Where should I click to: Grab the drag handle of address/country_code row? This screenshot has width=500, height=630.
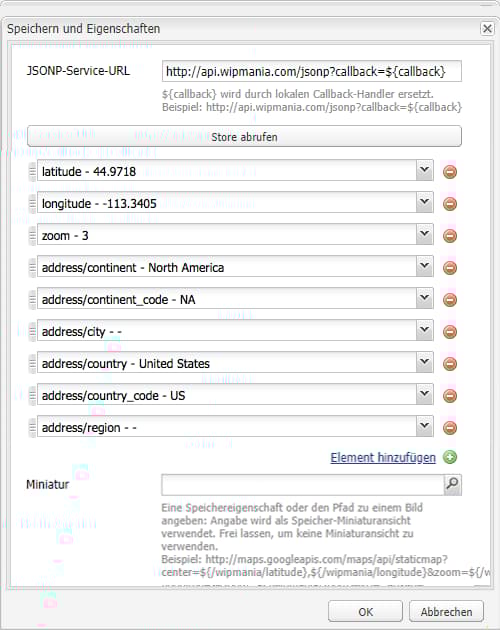[32, 396]
